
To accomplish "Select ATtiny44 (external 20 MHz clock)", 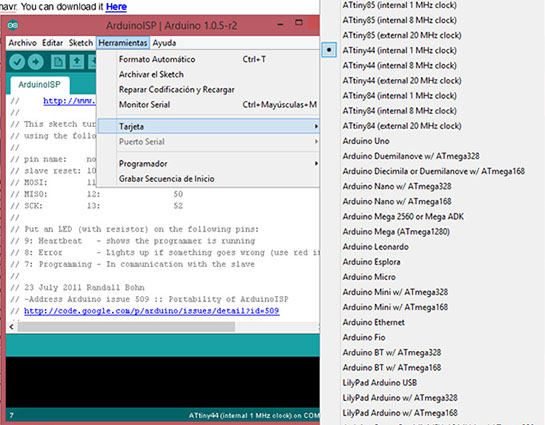I will (x=402, y=80).
